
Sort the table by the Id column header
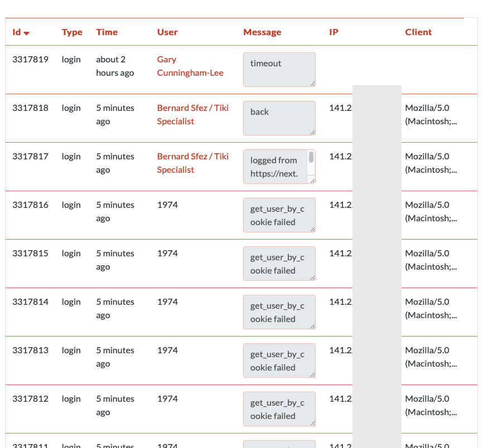[x=17, y=32]
